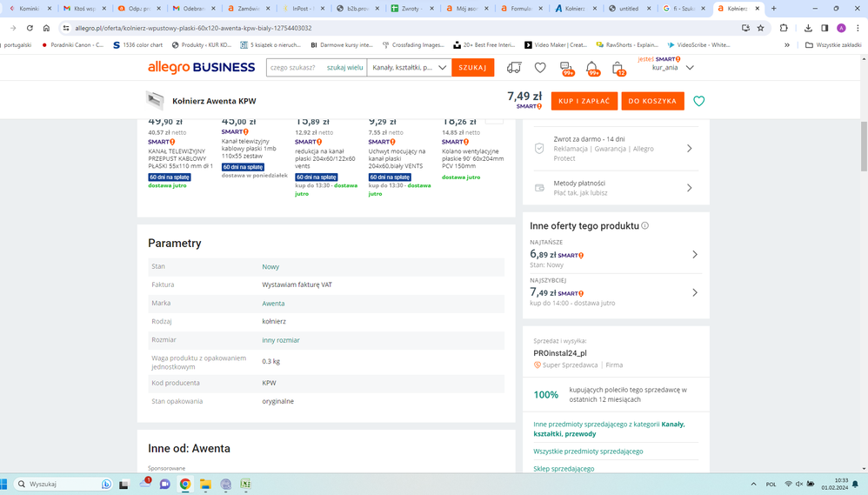Open Kolano wentylacyjne płaskie 90' product

(473, 158)
